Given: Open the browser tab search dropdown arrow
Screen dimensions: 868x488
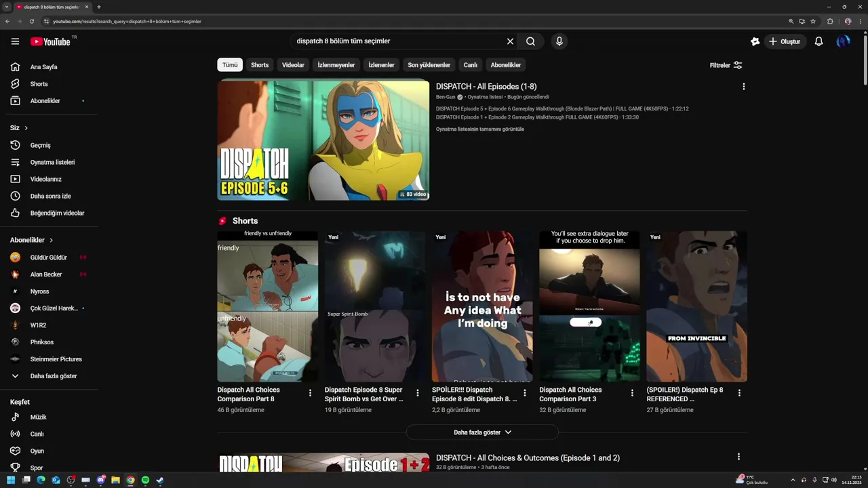Looking at the screenshot, I should [7, 7].
